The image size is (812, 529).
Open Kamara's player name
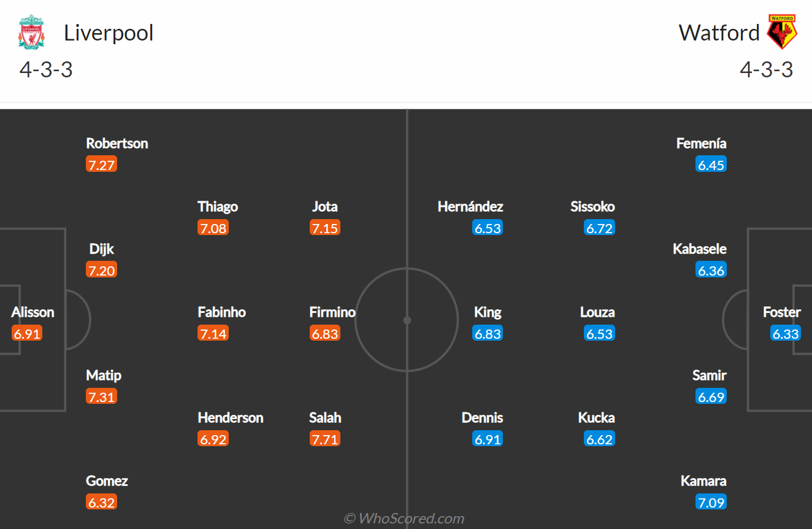[703, 481]
